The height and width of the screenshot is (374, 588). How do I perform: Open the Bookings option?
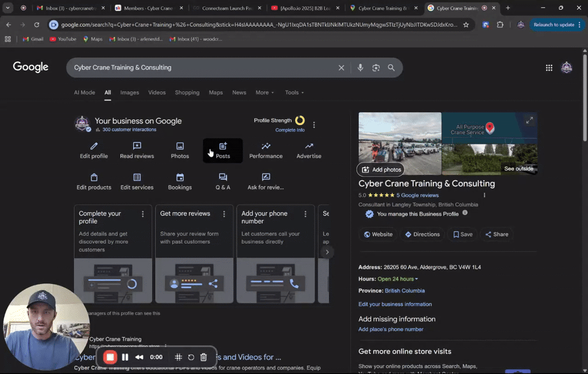[x=180, y=182]
